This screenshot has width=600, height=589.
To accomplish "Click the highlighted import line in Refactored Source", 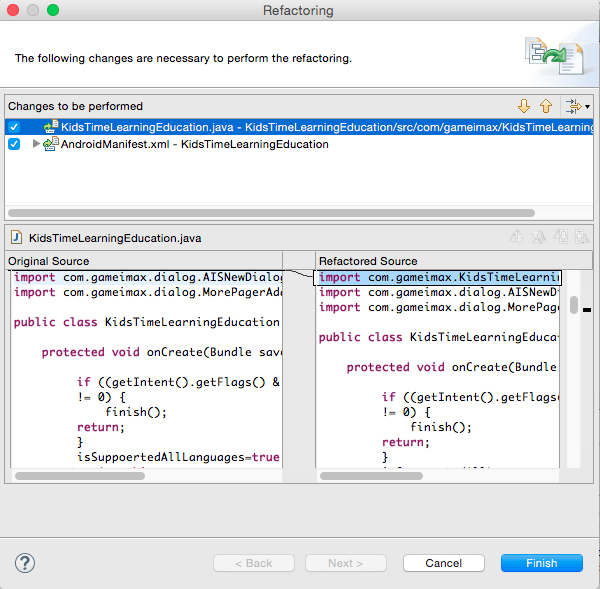I will 437,277.
